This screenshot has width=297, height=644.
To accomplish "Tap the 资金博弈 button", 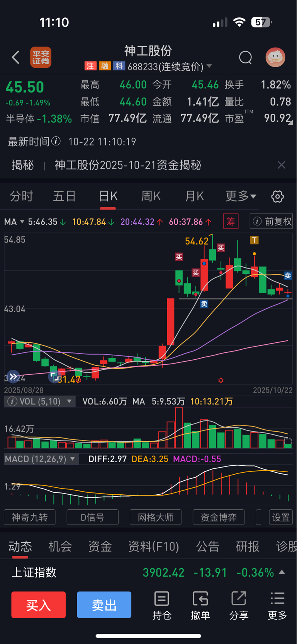I will 219,517.
